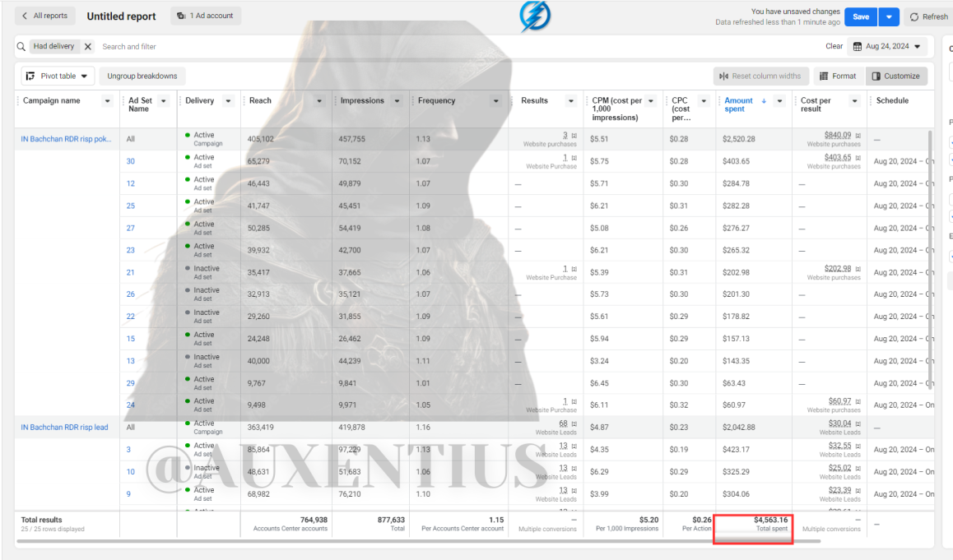This screenshot has height=560, width=953.
Task: Open ad set 23
Action: [x=131, y=250]
